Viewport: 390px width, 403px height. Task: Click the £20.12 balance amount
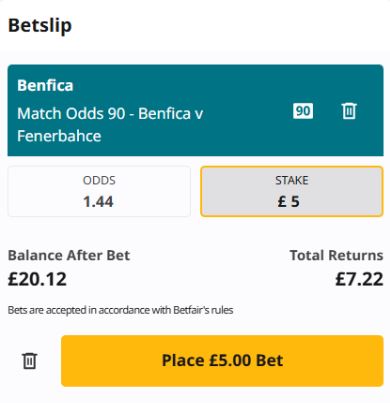tap(37, 279)
